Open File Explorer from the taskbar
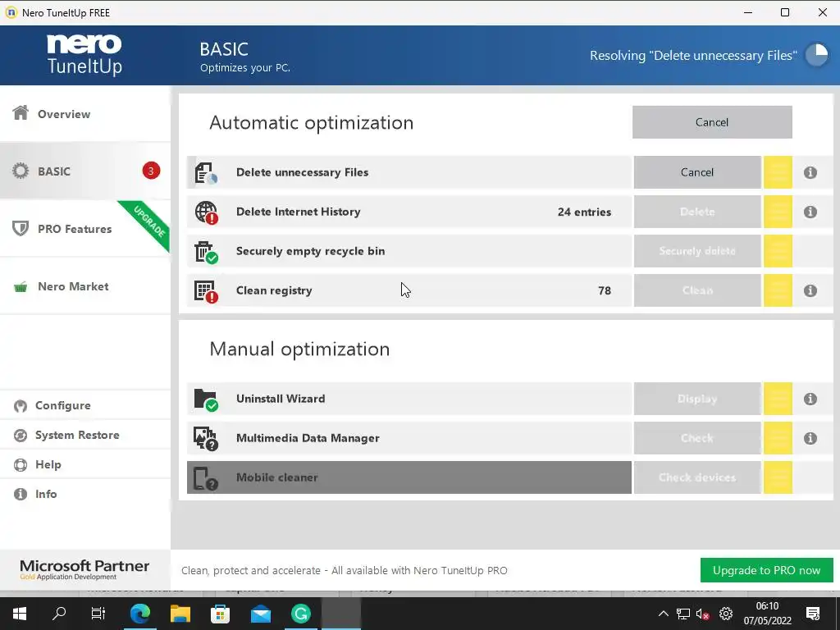 pyautogui.click(x=180, y=614)
